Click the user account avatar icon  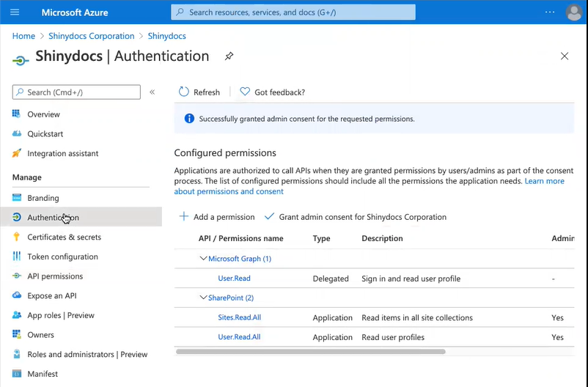coord(574,12)
